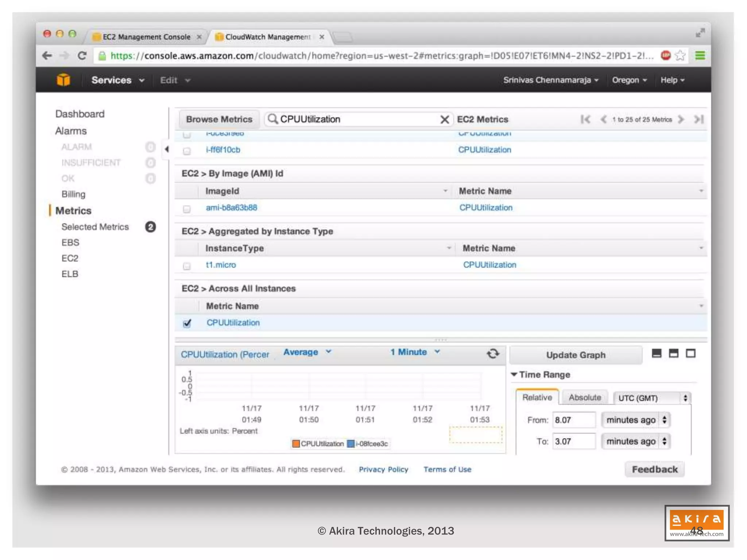Open the UTC (GMT) timezone selector

click(x=652, y=398)
